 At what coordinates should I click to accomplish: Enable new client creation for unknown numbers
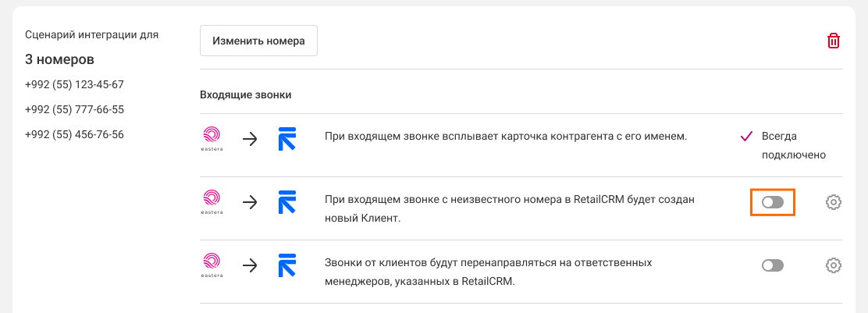[772, 203]
